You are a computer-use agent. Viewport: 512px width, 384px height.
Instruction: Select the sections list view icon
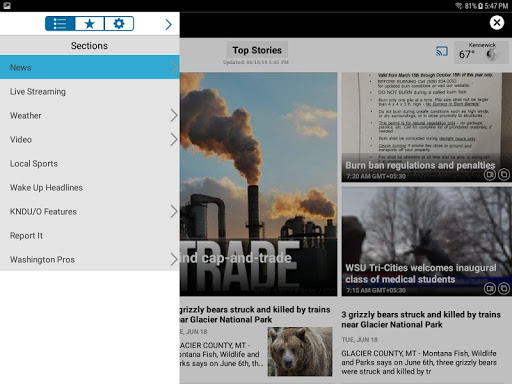pos(60,24)
